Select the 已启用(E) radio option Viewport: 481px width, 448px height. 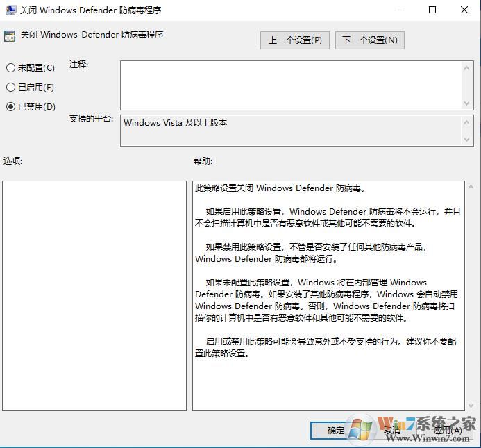click(x=30, y=88)
